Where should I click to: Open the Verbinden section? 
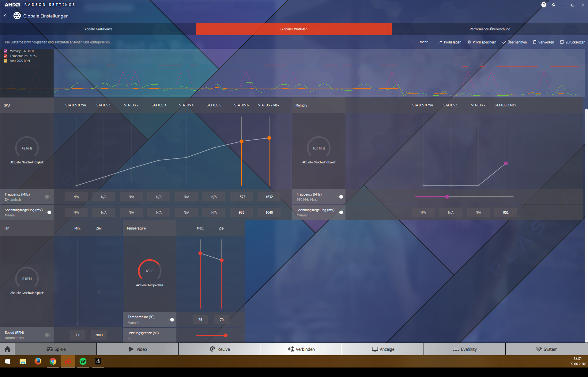301,349
